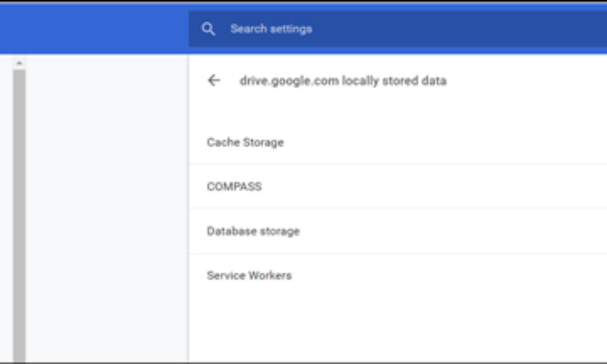The width and height of the screenshot is (607, 364).
Task: Click the right end of the search bar
Action: pos(582,29)
